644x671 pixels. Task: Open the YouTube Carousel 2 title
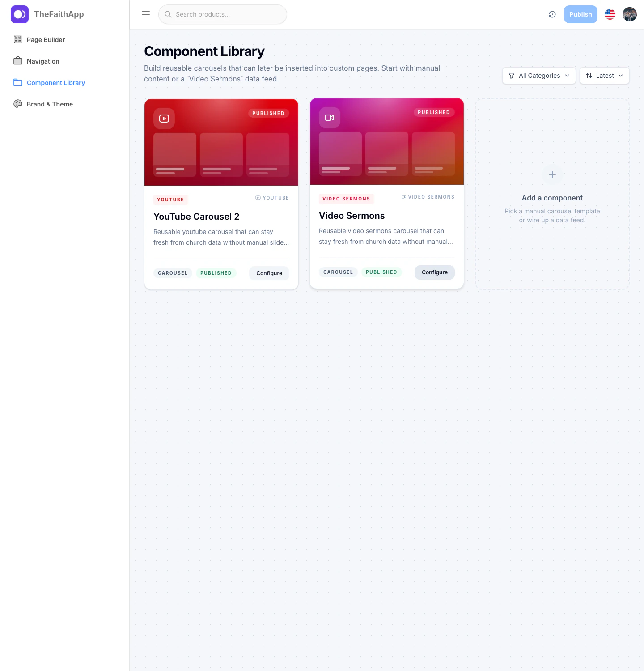196,217
